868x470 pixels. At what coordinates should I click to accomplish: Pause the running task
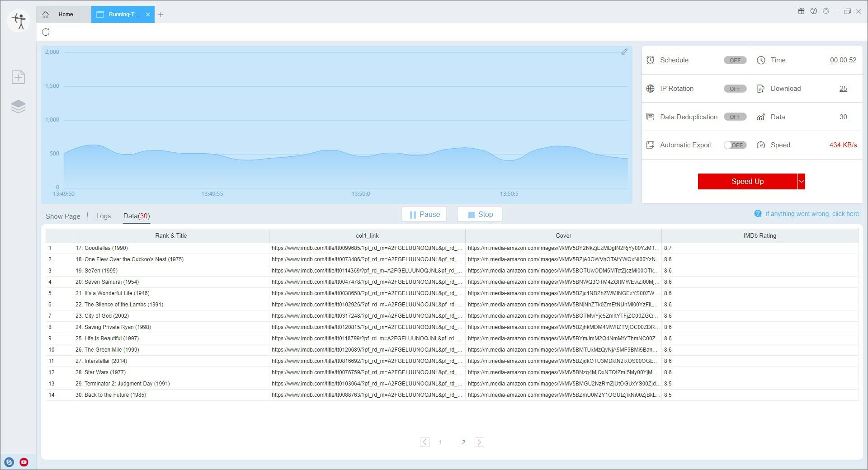coord(424,215)
